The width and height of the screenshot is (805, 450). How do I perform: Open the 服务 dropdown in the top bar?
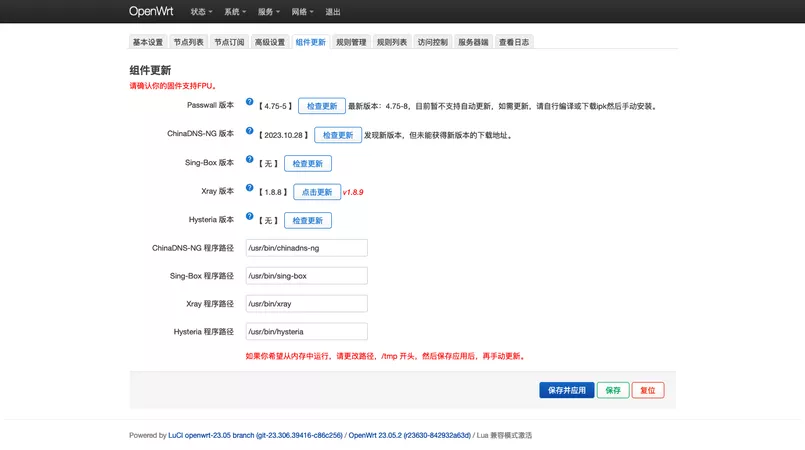[268, 12]
